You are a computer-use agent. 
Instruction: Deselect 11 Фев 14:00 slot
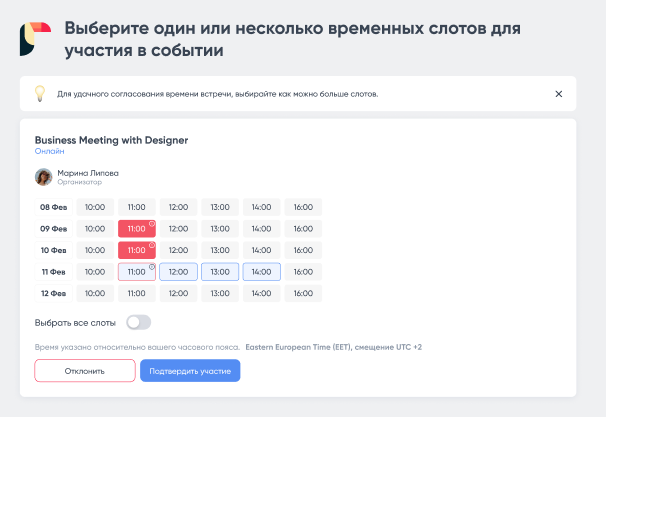[x=262, y=272]
